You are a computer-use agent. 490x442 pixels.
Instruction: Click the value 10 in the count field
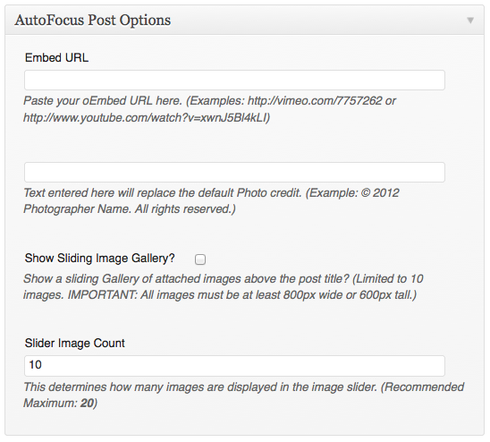click(x=35, y=365)
